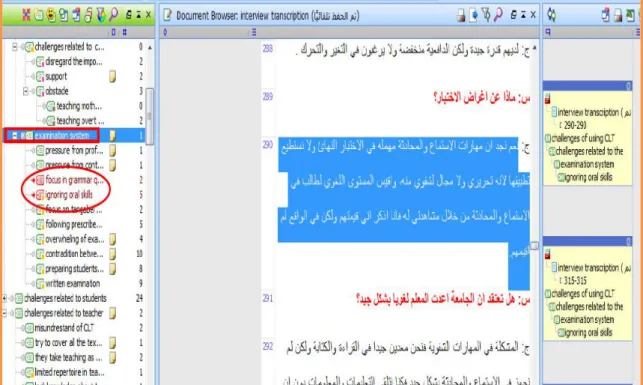Click paragraph number 289
643x385 pixels.
pos(268,96)
